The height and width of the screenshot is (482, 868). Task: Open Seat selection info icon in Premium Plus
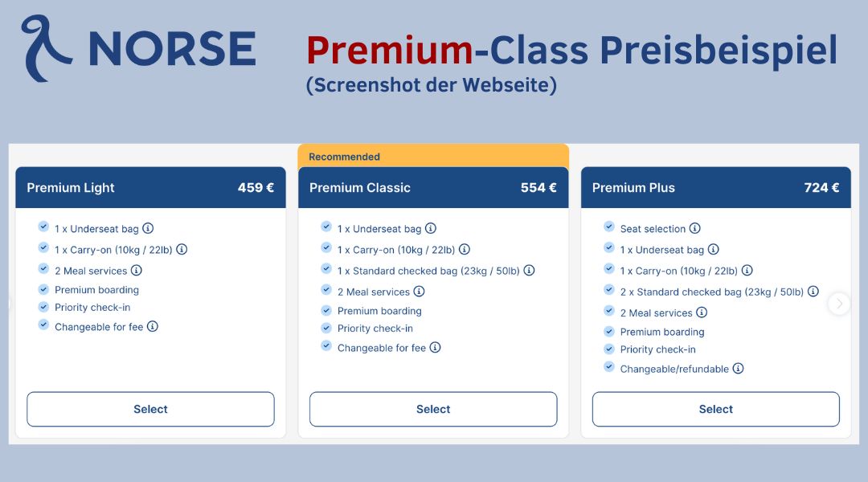click(694, 228)
